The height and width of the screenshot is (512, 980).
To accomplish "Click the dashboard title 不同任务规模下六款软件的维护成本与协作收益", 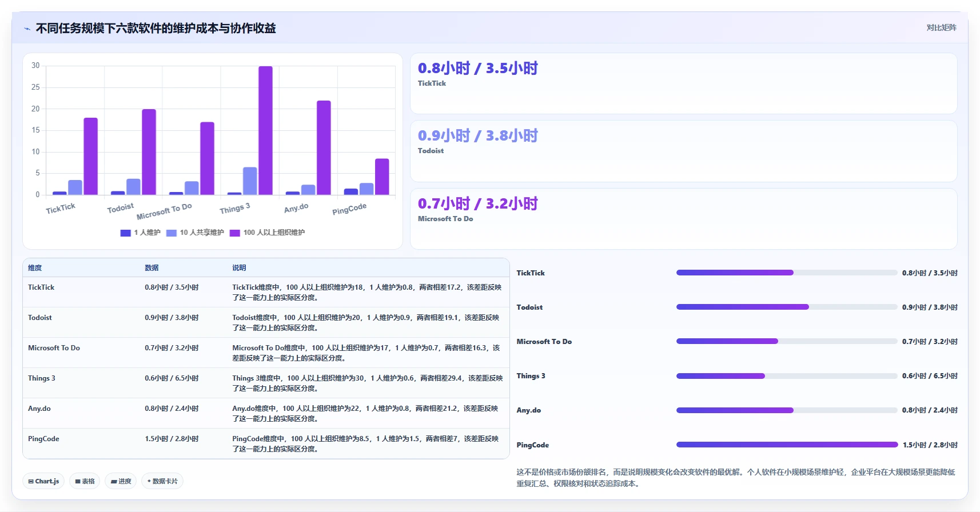I will [x=156, y=29].
